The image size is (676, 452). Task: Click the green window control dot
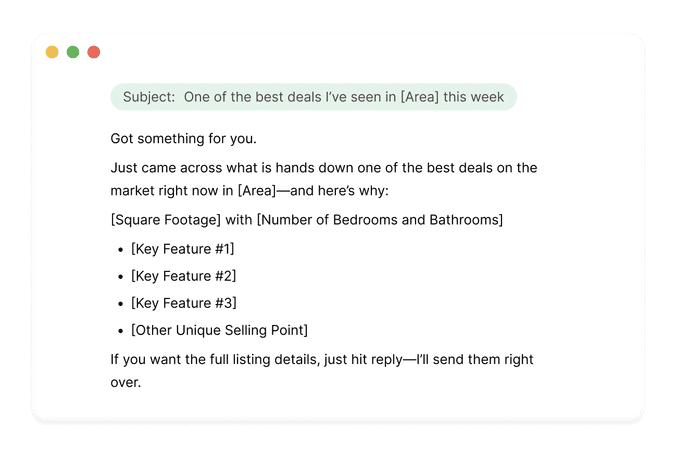pyautogui.click(x=73, y=52)
